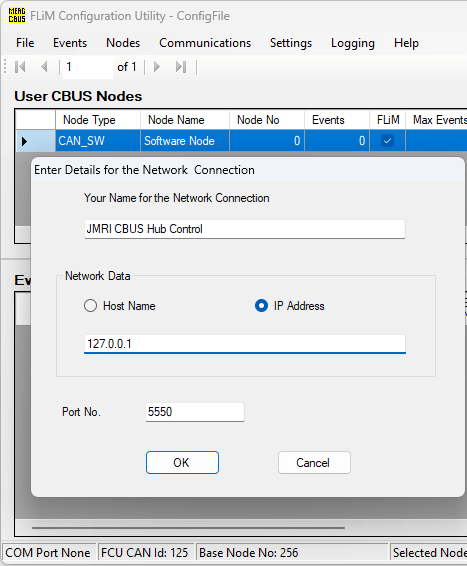
Task: Go to previous record arrow
Action: 44,67
